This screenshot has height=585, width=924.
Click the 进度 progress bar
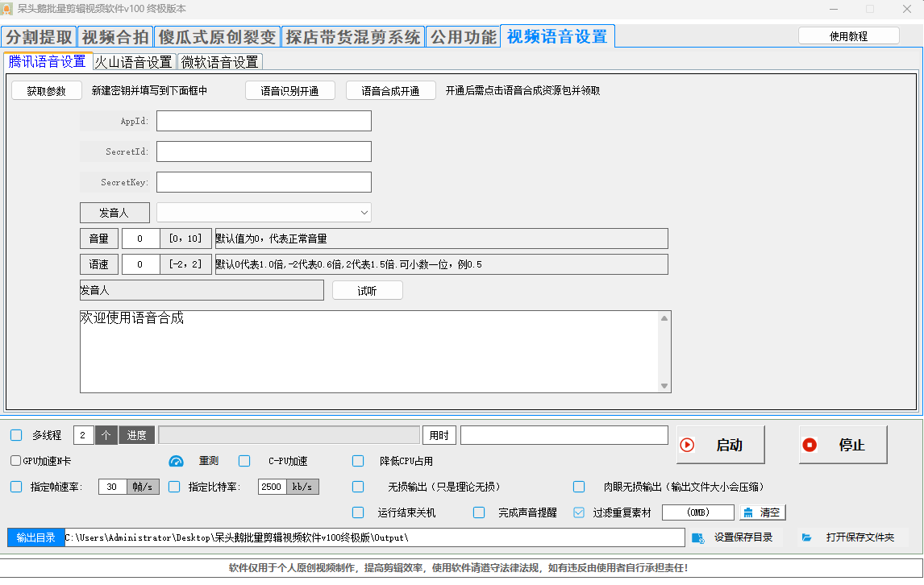coord(289,435)
